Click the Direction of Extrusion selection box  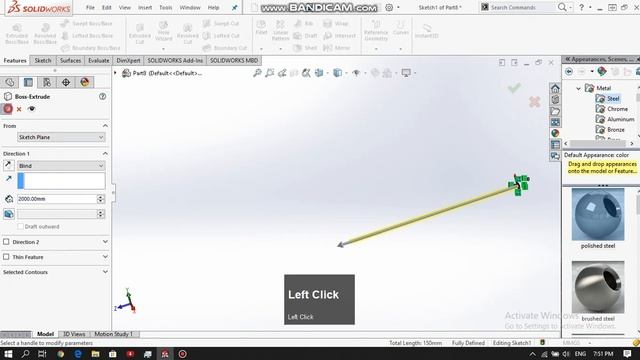coord(61,180)
